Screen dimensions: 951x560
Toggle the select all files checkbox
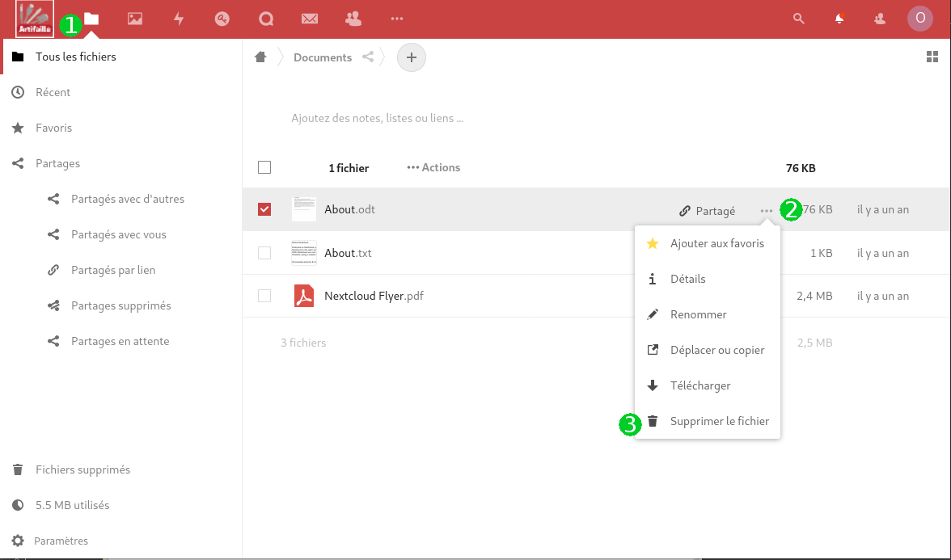pos(264,167)
